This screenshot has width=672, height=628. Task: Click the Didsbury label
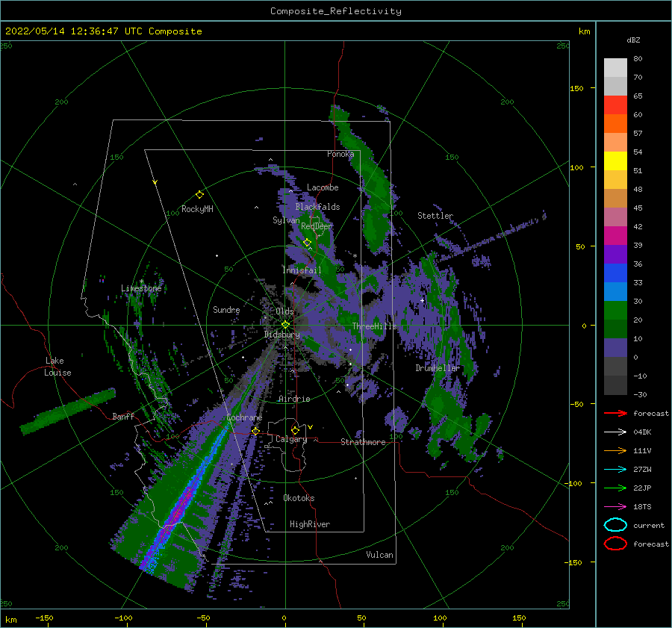[281, 335]
